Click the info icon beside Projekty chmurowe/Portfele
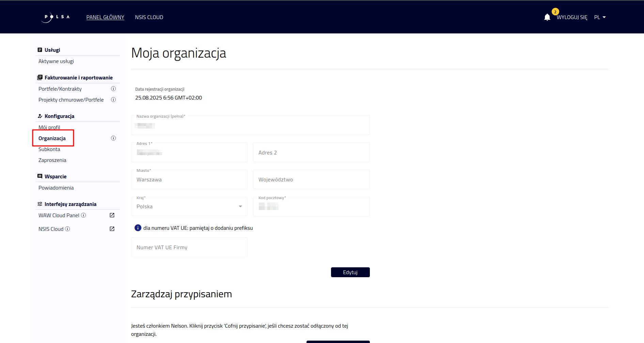The height and width of the screenshot is (343, 644). coord(113,100)
